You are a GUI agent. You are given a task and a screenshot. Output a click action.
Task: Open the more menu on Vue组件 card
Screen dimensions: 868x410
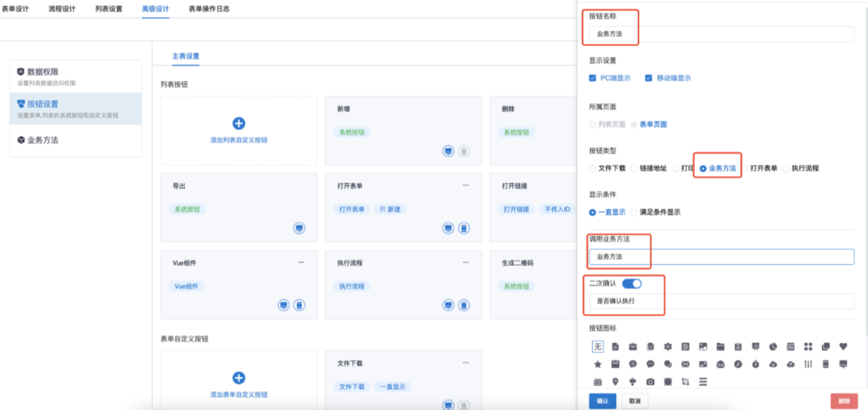[301, 261]
